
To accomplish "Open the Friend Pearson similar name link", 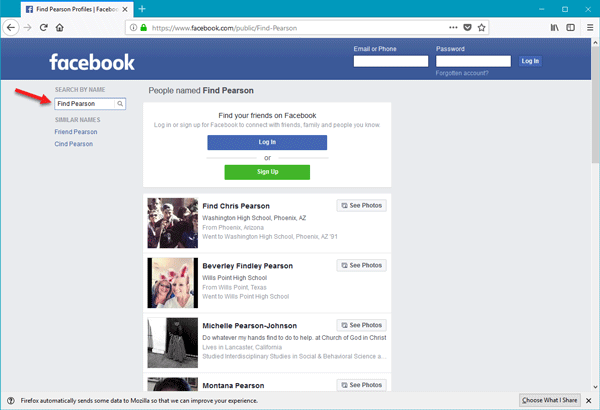I will (x=76, y=132).
